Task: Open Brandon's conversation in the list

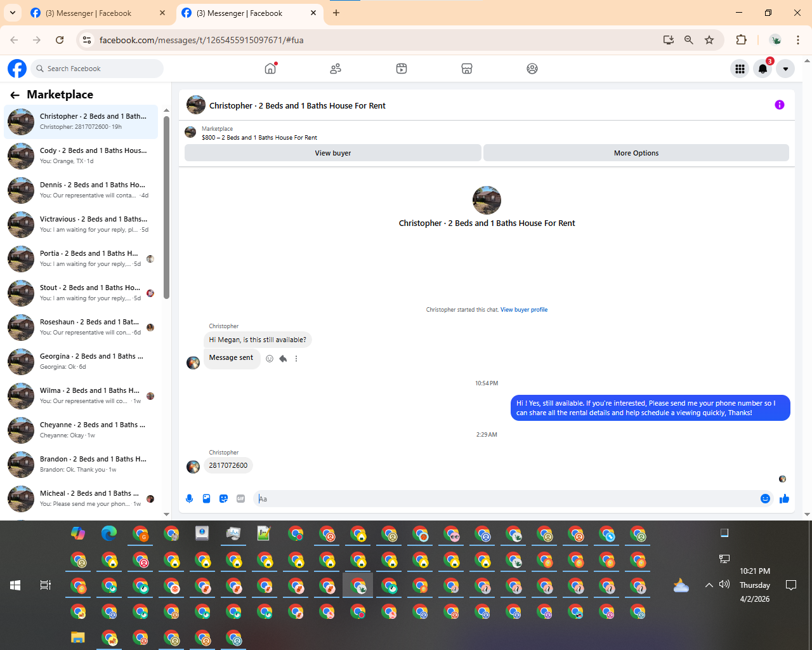Action: coord(81,465)
